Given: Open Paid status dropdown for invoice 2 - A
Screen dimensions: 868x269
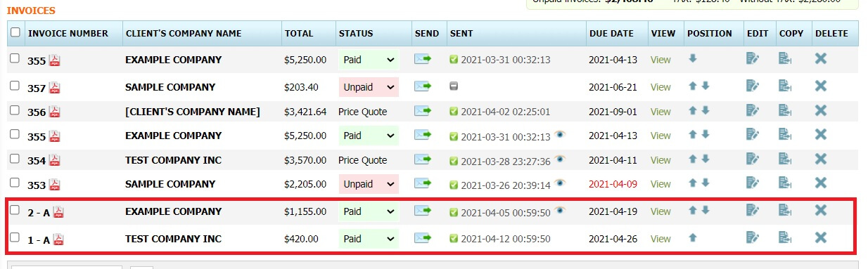Looking at the screenshot, I should click(369, 211).
